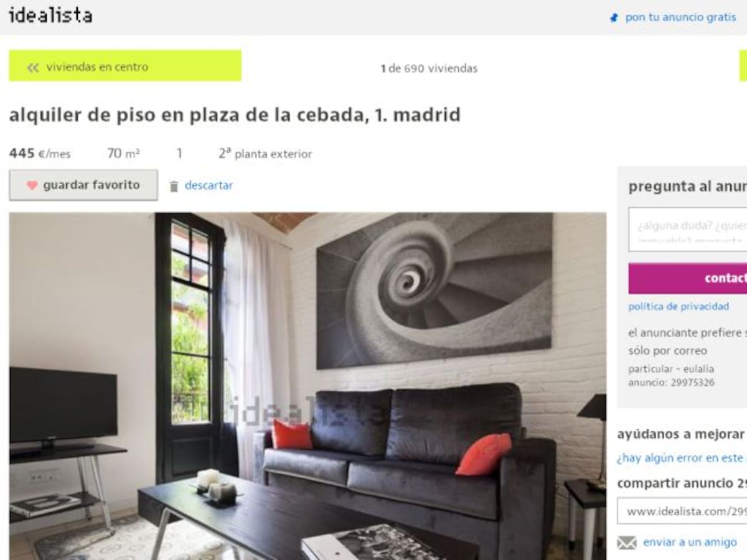Click the double chevron back arrow icon

click(x=33, y=67)
